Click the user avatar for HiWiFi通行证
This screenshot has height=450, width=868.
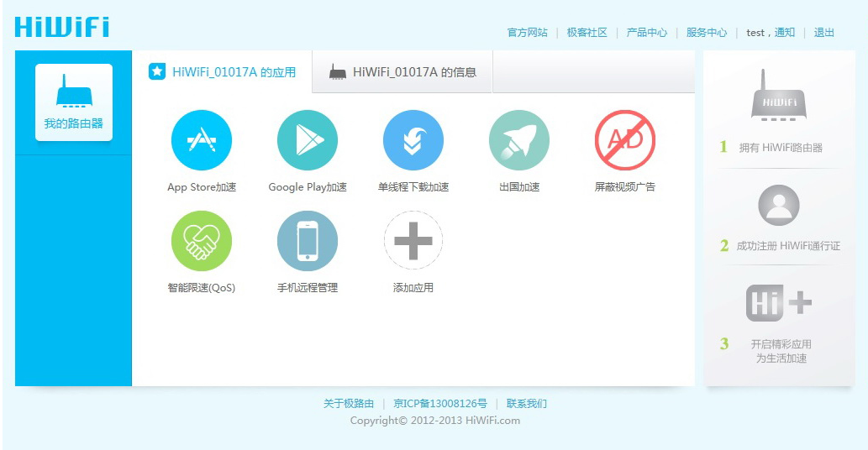click(x=779, y=205)
